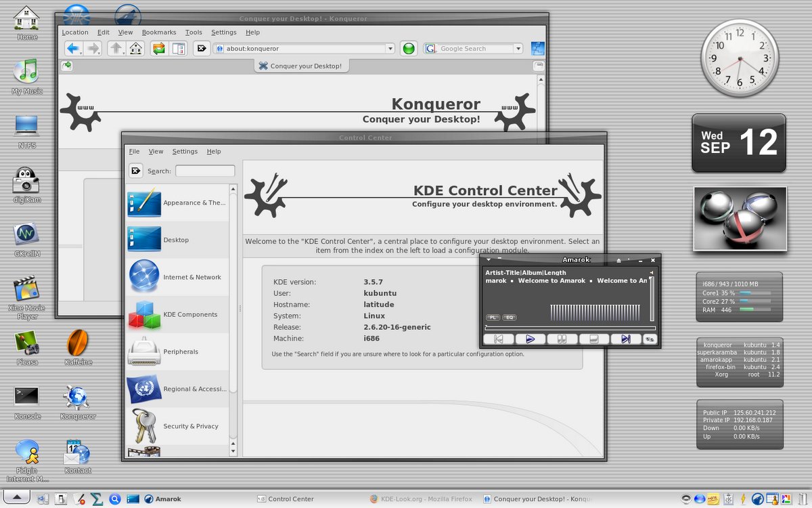Image resolution: width=812 pixels, height=508 pixels.
Task: Click Konqueror's Forward arrow button
Action: (x=93, y=48)
